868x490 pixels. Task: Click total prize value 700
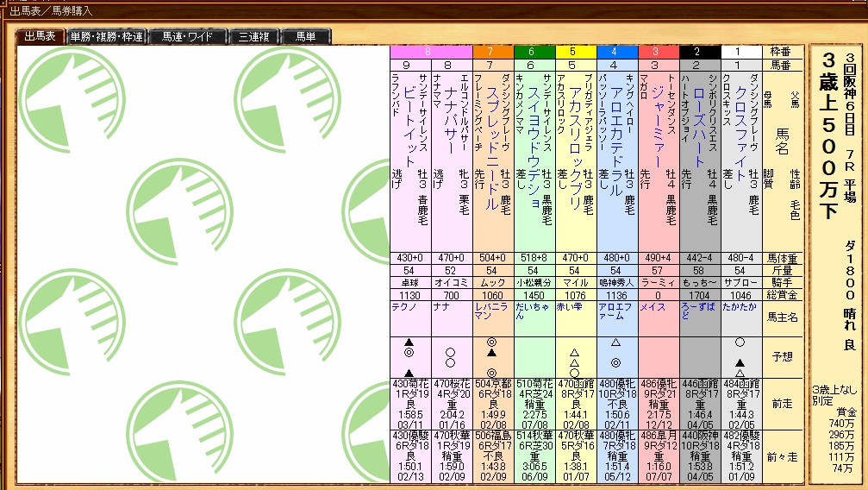(x=451, y=295)
